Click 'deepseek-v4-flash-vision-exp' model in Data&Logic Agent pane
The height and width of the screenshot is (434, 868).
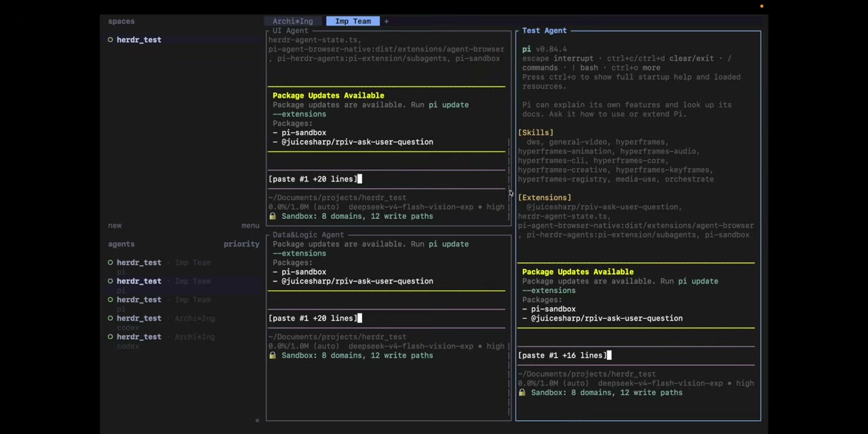(x=411, y=347)
